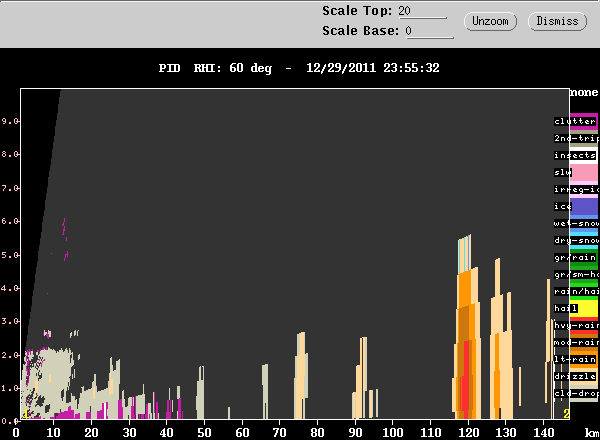
Task: Click the y-axis 5.0 label
Action: tap(10, 255)
